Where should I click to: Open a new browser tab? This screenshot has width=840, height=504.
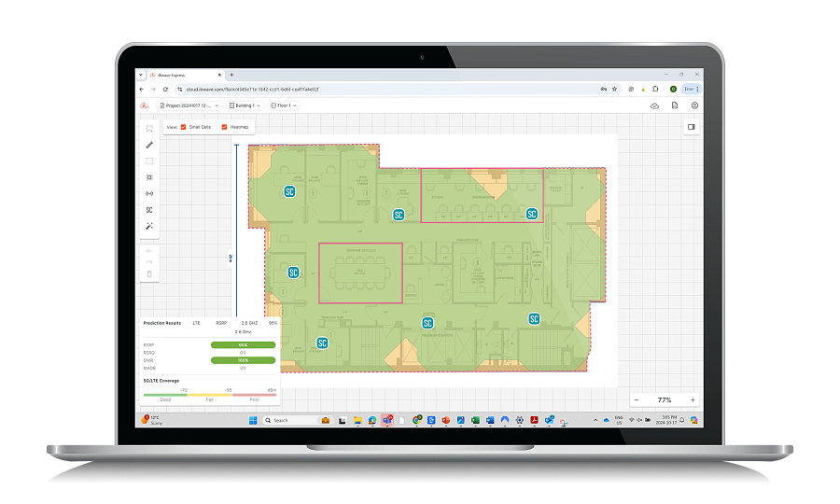[x=231, y=75]
